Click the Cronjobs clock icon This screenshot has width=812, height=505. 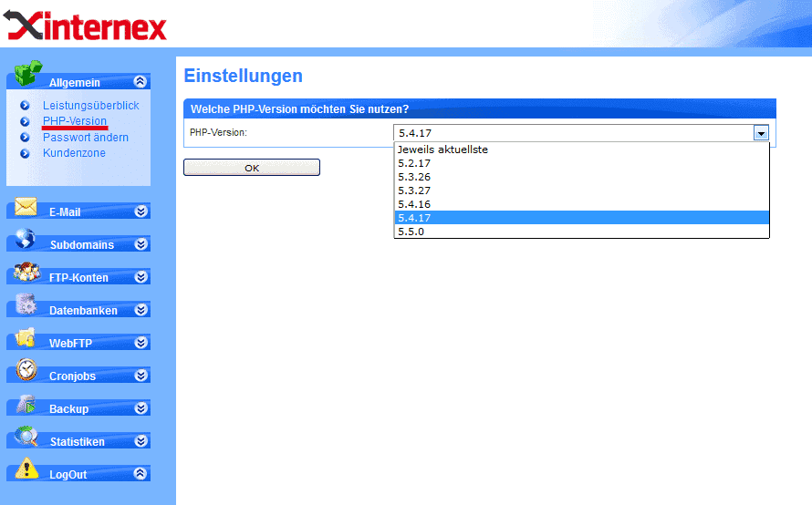pyautogui.click(x=26, y=371)
